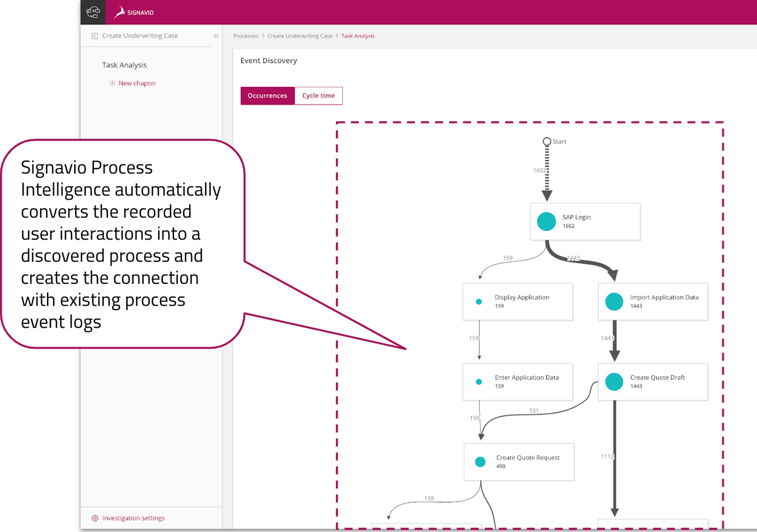Collapse the sidebar with double chevron

[x=216, y=36]
